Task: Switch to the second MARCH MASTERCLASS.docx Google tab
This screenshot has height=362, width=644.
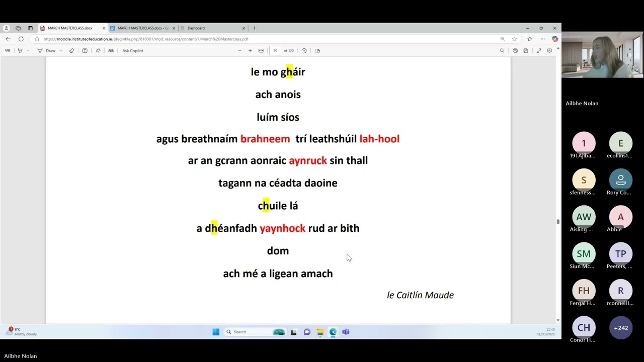Action: pyautogui.click(x=143, y=28)
